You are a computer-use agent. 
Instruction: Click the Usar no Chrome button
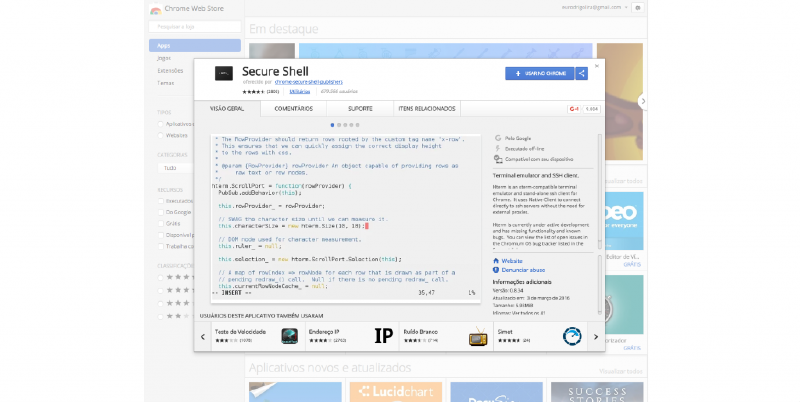[x=540, y=73]
